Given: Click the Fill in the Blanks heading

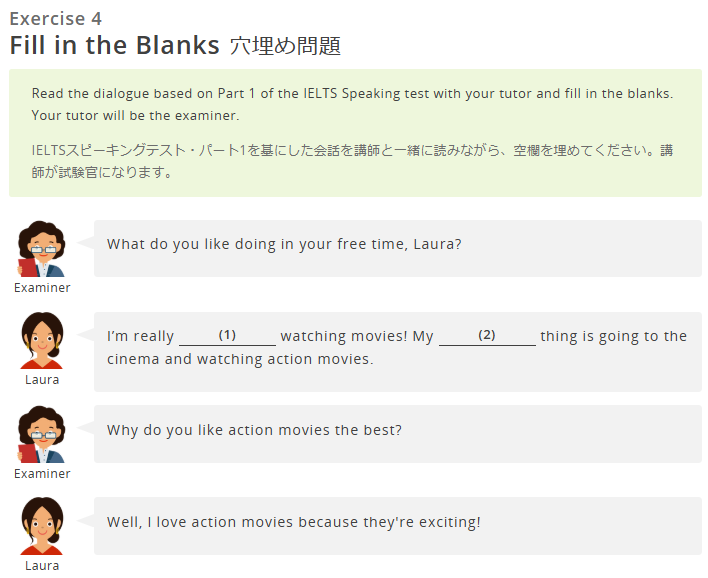Looking at the screenshot, I should click(115, 45).
